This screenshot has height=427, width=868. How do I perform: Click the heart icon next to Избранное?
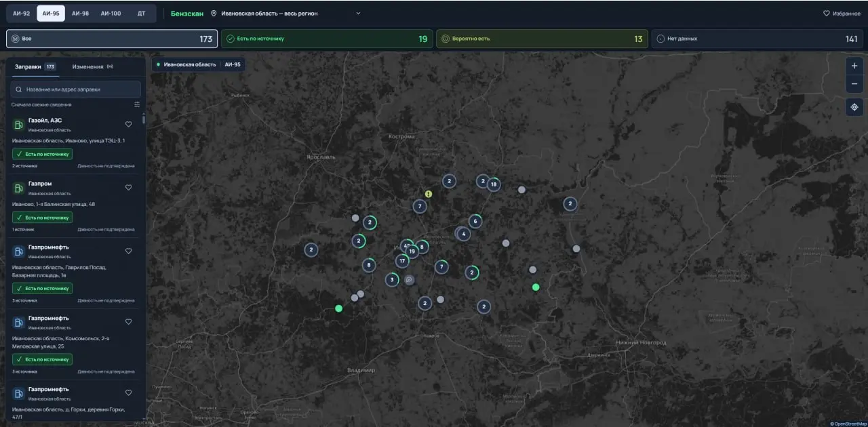click(827, 14)
